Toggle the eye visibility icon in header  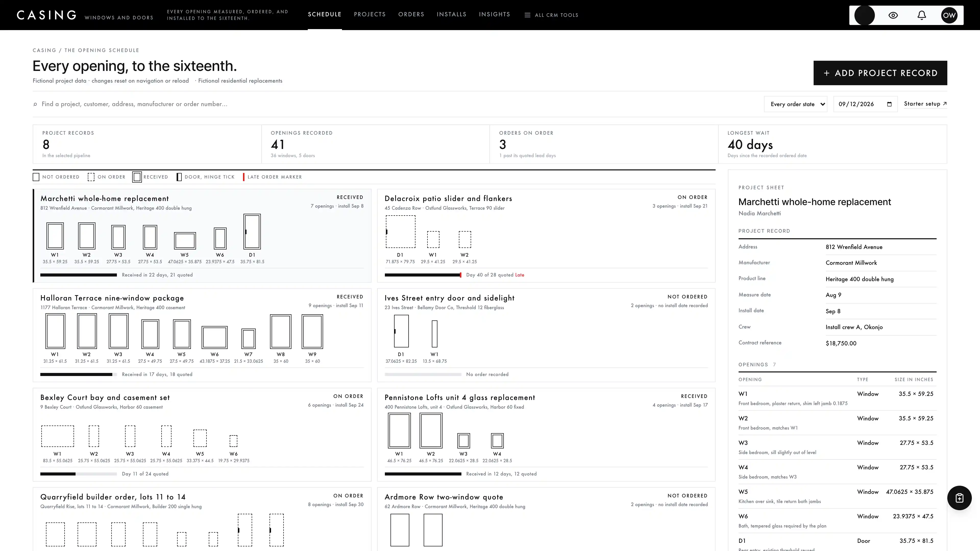click(x=893, y=15)
